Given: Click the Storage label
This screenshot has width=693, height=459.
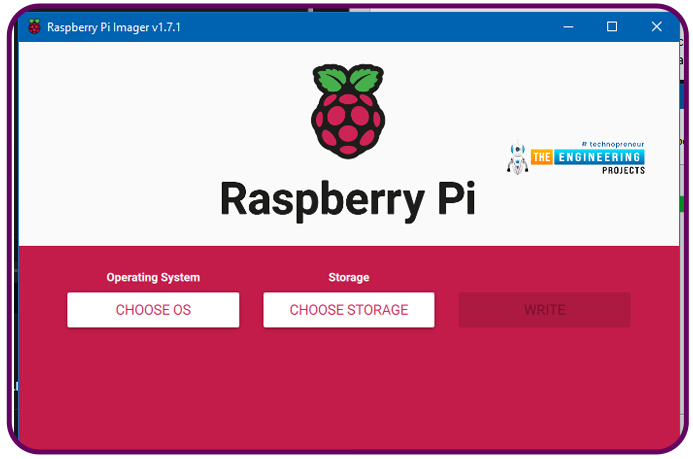Looking at the screenshot, I should pos(349,277).
